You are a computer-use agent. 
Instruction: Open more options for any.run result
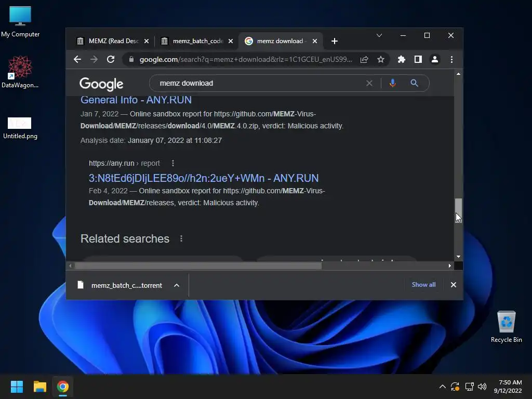click(172, 163)
